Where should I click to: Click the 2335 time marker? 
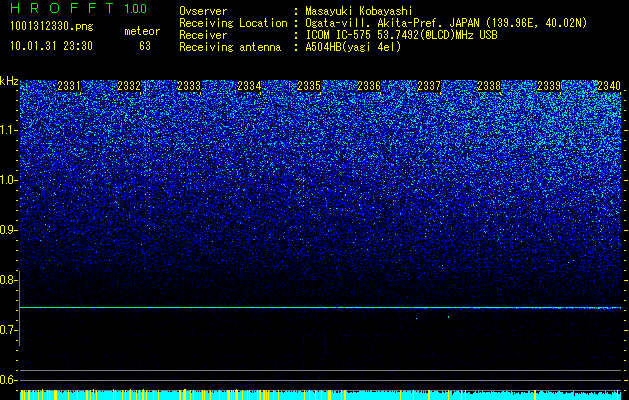(x=309, y=86)
